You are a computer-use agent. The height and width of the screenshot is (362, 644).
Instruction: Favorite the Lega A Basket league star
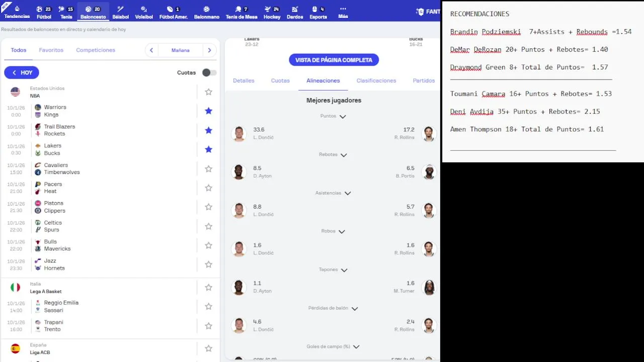(208, 288)
